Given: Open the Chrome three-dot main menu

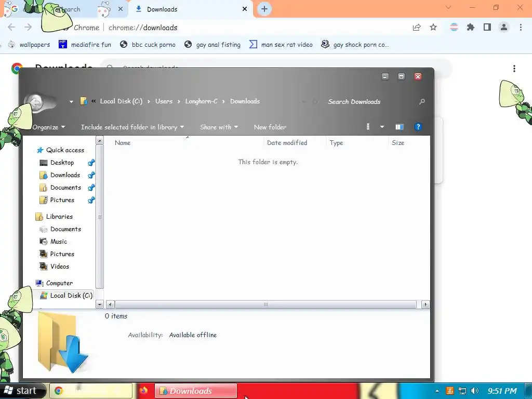Looking at the screenshot, I should pos(521,27).
